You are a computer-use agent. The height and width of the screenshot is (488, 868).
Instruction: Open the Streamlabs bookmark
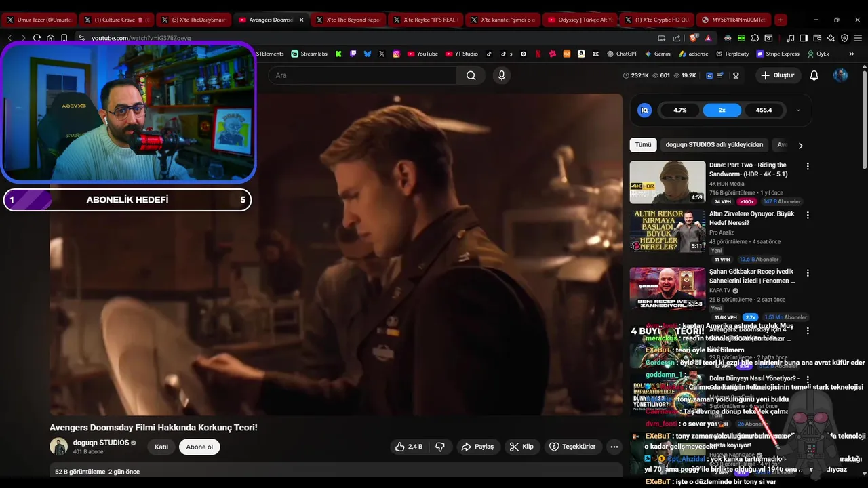pos(309,54)
